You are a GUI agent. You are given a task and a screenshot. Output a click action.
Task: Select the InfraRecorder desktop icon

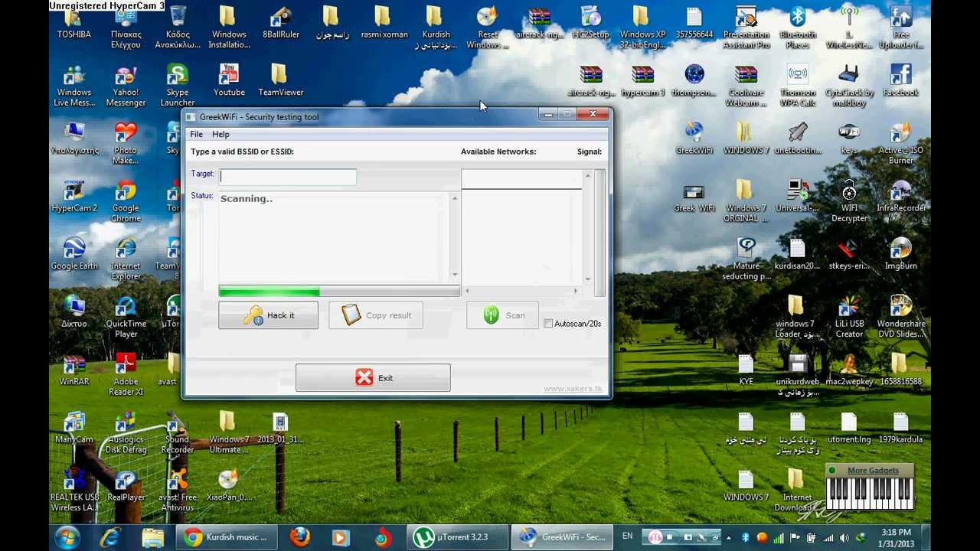pos(900,196)
